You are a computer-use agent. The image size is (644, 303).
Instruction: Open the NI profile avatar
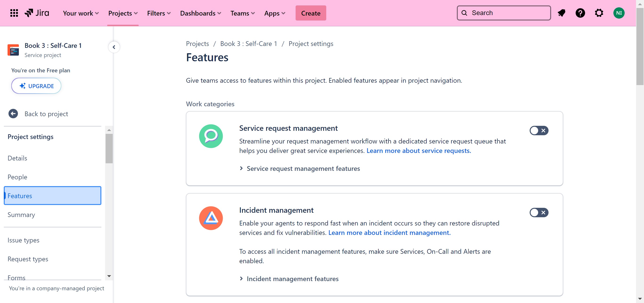619,13
